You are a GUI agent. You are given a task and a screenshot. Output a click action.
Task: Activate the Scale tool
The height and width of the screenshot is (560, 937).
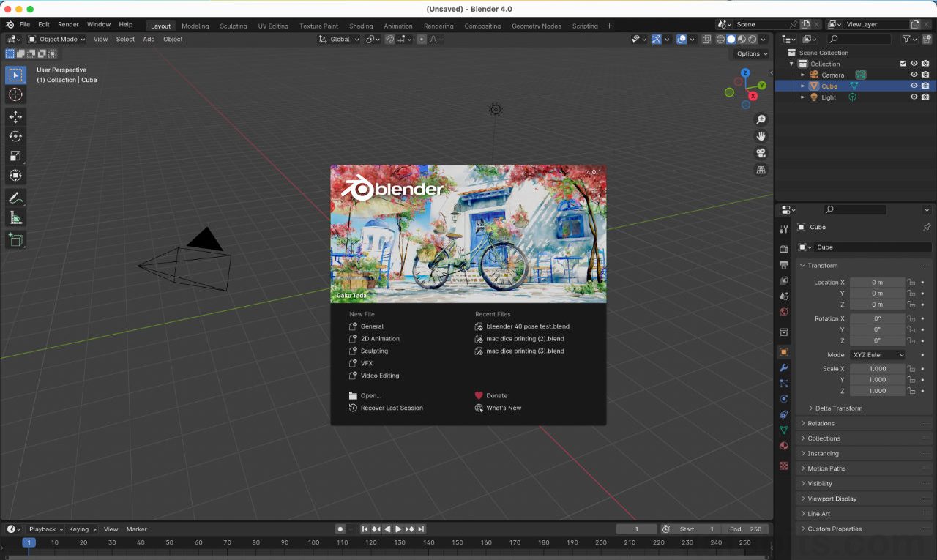point(15,156)
